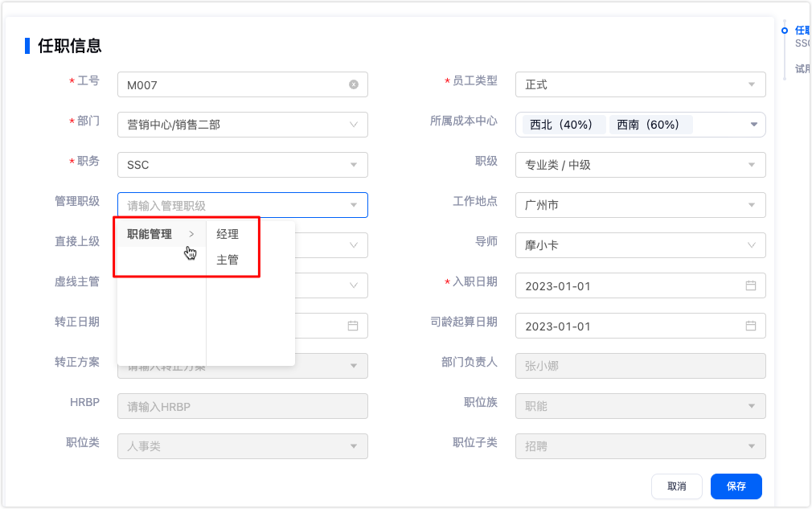Expand the 所属成本中心 dropdown arrow
Screen dimensions: 812x509
tap(753, 125)
